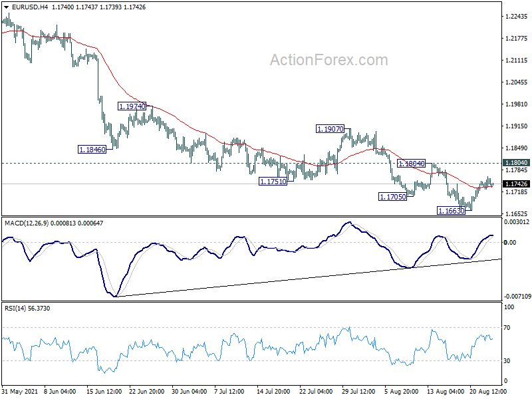This screenshot has width=532, height=399.
Task: Click the 20 Aug 12:00 time label
Action: (x=488, y=392)
